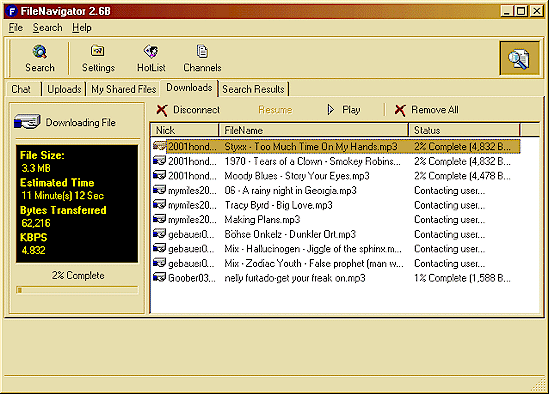550x395 pixels.
Task: Click icon beside Tracy Byrd Big Love row
Action: [160, 204]
